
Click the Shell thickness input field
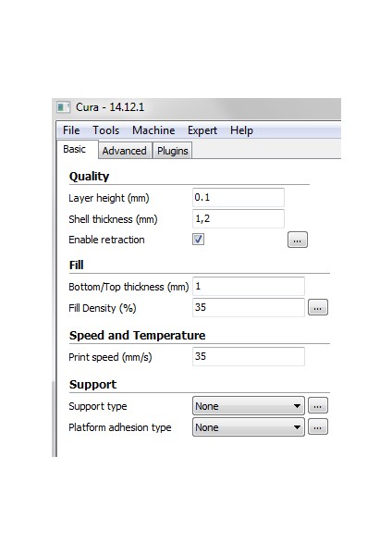click(239, 218)
